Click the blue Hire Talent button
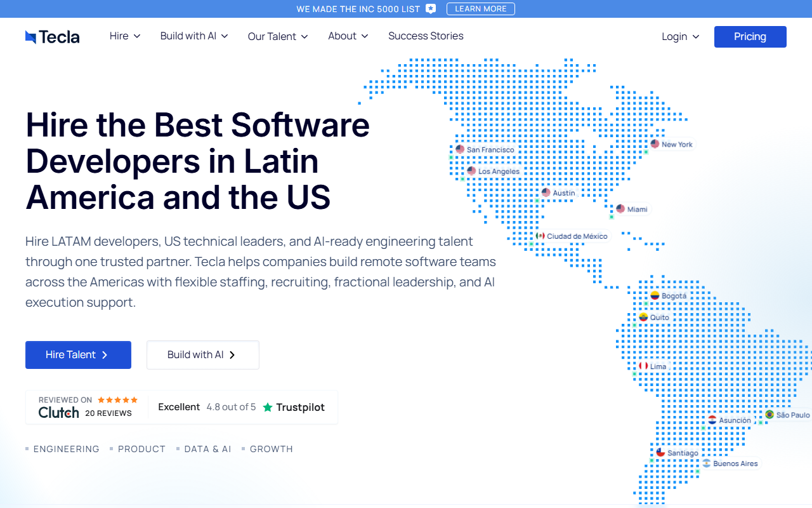Image resolution: width=812 pixels, height=508 pixels. point(78,355)
